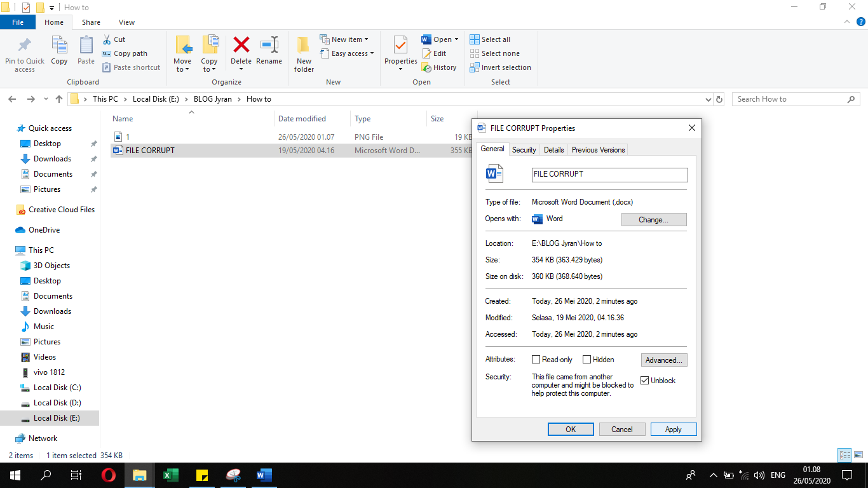Open file History in ribbon
The height and width of the screenshot is (488, 868).
[x=439, y=67]
